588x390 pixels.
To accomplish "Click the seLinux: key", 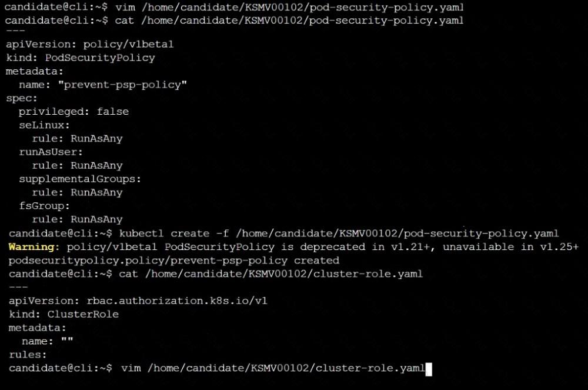I will [44, 125].
